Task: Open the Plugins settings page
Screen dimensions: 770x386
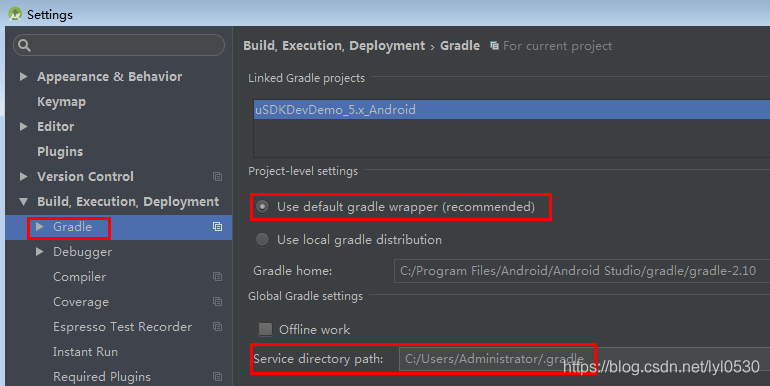Action: click(60, 152)
